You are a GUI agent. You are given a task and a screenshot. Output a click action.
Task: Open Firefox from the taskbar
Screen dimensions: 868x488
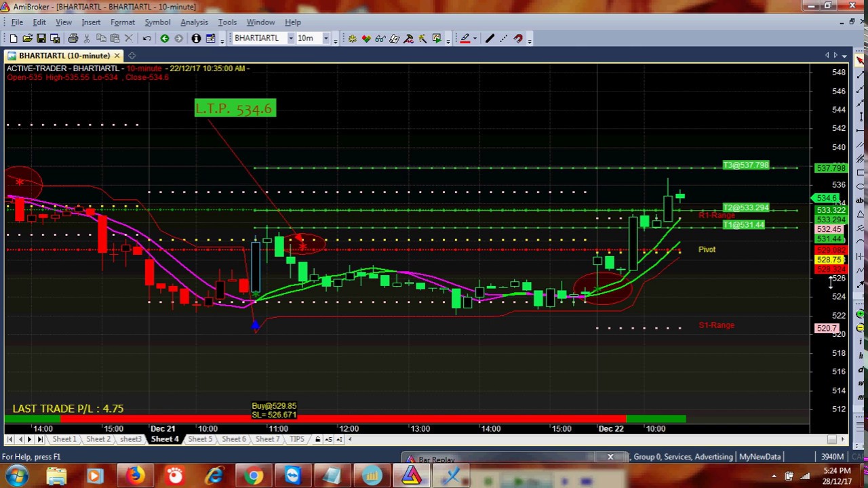point(135,476)
